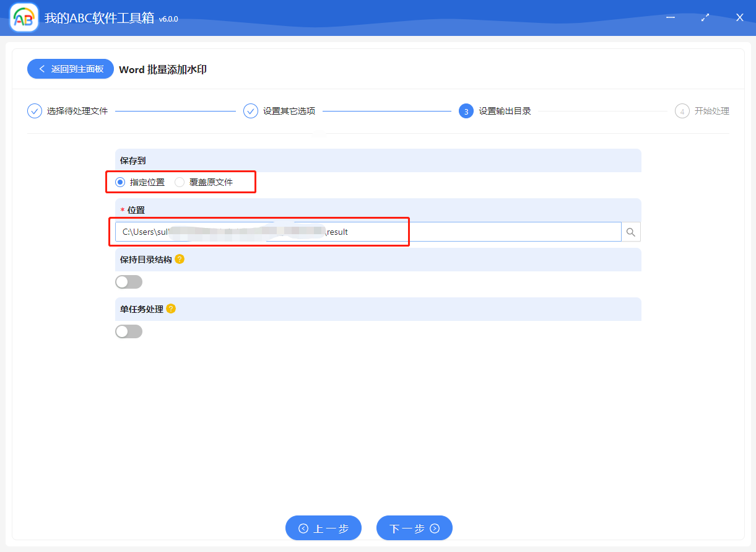Click the ABC toolbox logo icon
Viewport: 756px width, 552px height.
coord(24,17)
